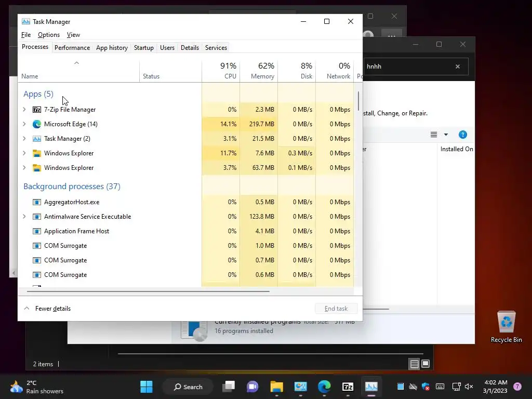Click the Fewer details link
The image size is (532, 399).
pyautogui.click(x=53, y=309)
